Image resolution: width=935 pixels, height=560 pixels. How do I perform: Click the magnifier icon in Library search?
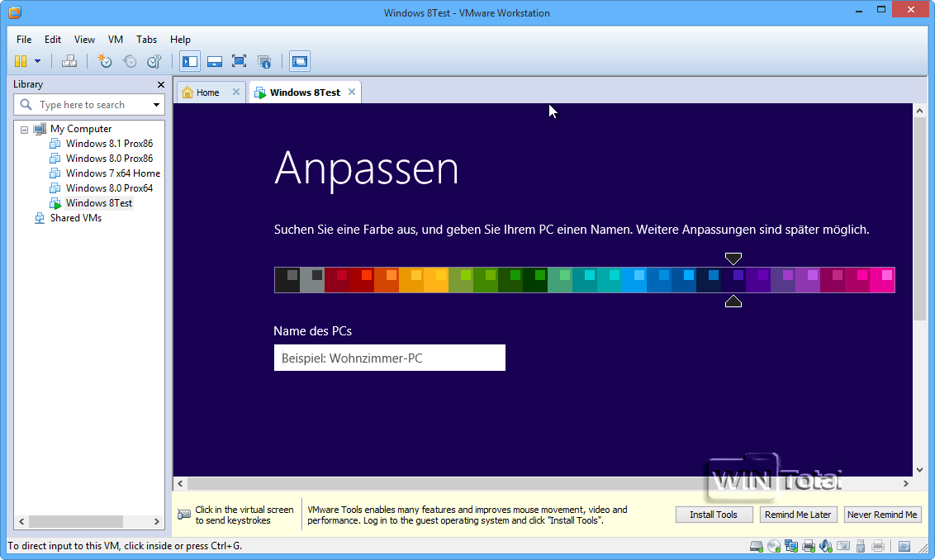click(26, 104)
